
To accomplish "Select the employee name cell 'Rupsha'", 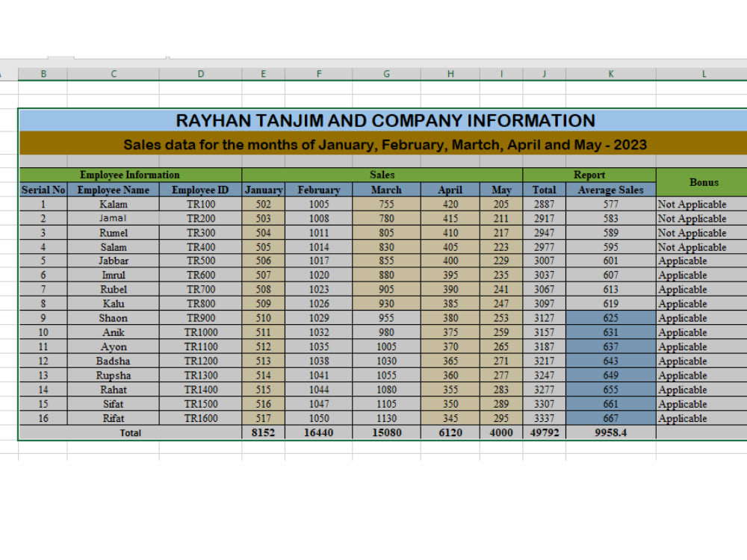I will pyautogui.click(x=114, y=376).
